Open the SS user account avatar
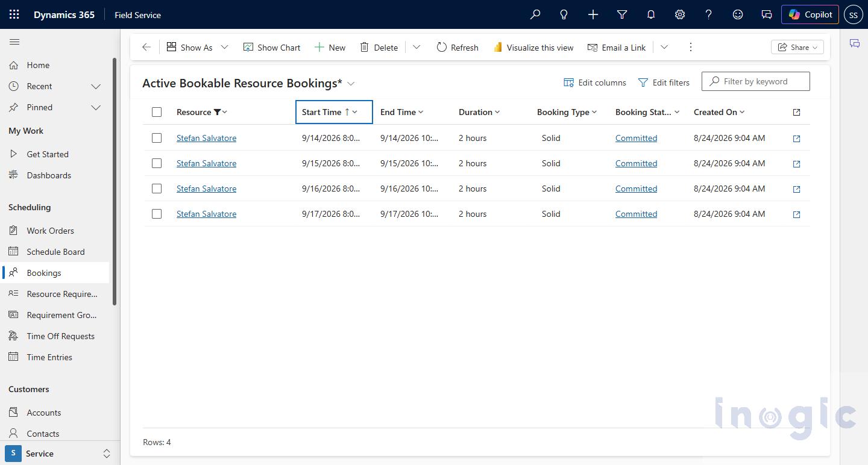The height and width of the screenshot is (465, 868). click(854, 14)
